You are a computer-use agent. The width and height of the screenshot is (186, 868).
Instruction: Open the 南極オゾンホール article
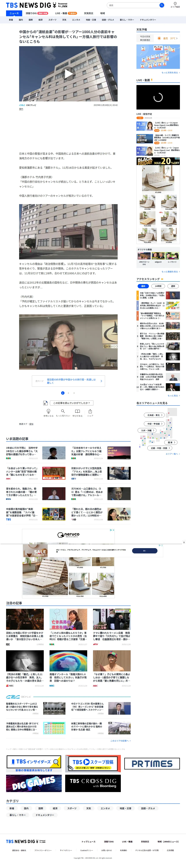click(68, 669)
